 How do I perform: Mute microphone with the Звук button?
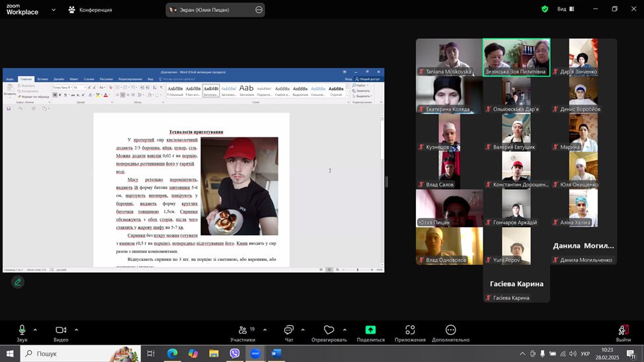point(22,330)
